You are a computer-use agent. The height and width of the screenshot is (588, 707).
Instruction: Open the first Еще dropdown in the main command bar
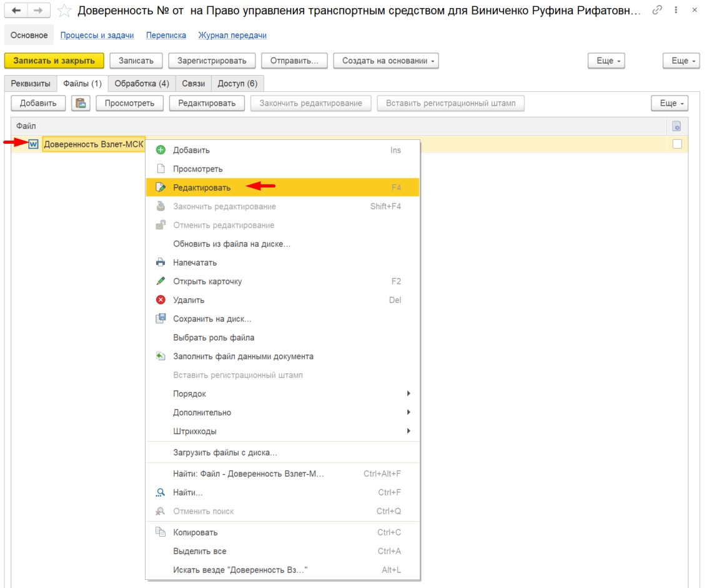point(606,61)
